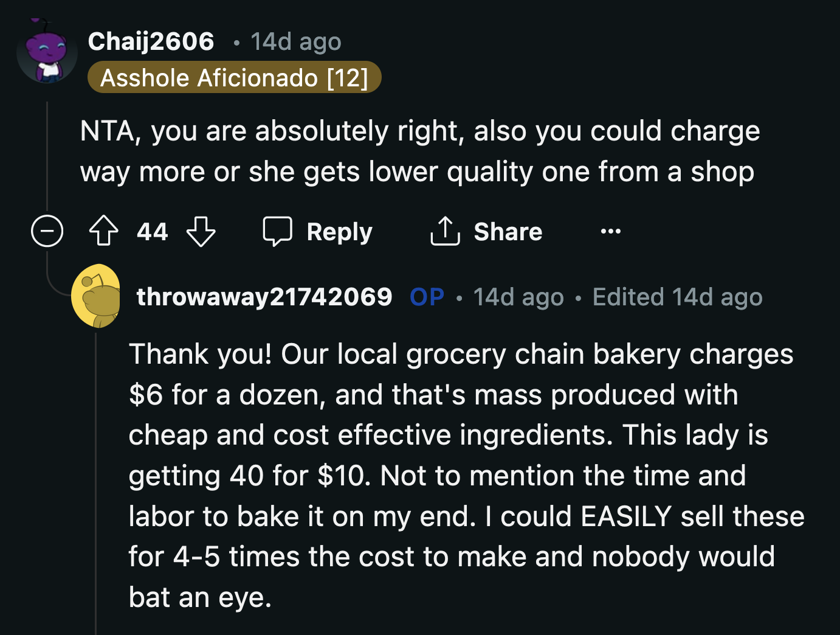Click the Edited 14d ago label

point(677,297)
